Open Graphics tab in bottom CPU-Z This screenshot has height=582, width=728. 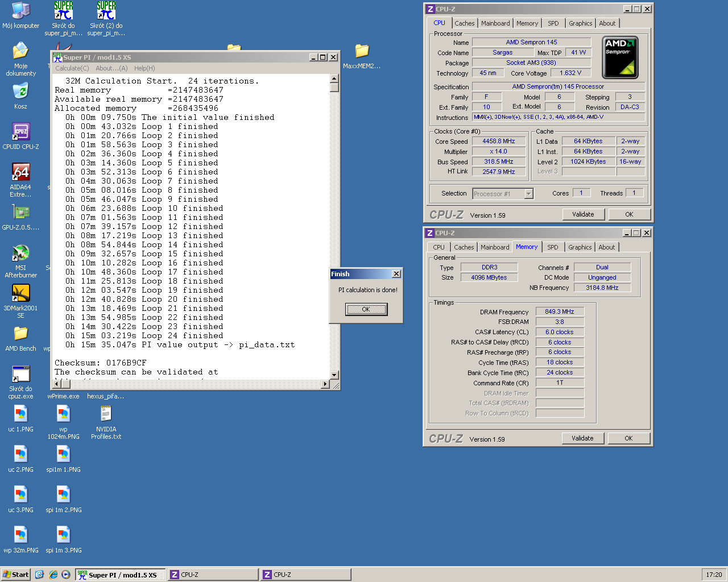[x=580, y=247]
